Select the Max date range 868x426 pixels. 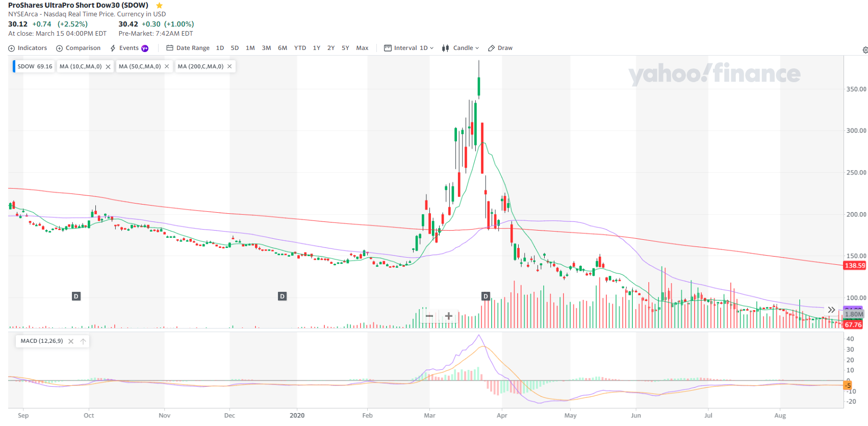click(362, 48)
